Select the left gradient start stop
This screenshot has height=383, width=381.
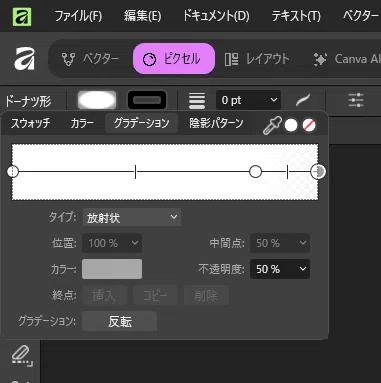coord(13,172)
